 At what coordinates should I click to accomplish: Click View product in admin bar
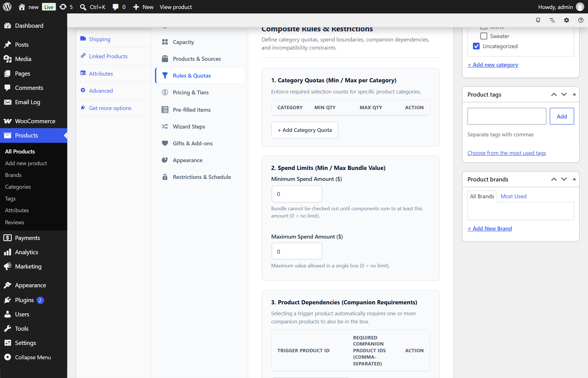tap(176, 7)
